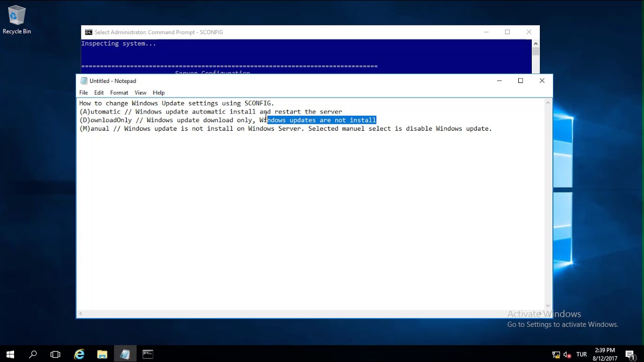Screen dimensions: 644x362
Task: Click the word 'SCONFIG.' in first line
Action: pos(259,103)
